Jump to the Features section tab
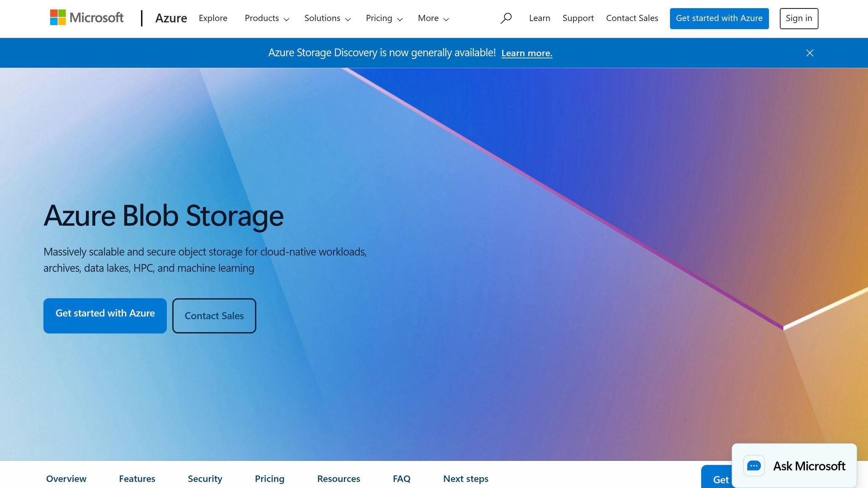Screen dimensions: 868x488 (x=137, y=479)
